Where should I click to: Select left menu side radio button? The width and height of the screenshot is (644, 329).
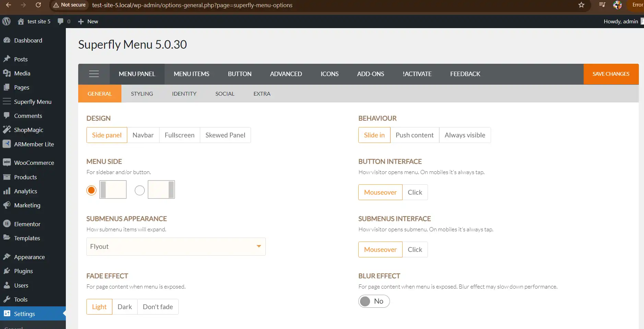tap(91, 190)
